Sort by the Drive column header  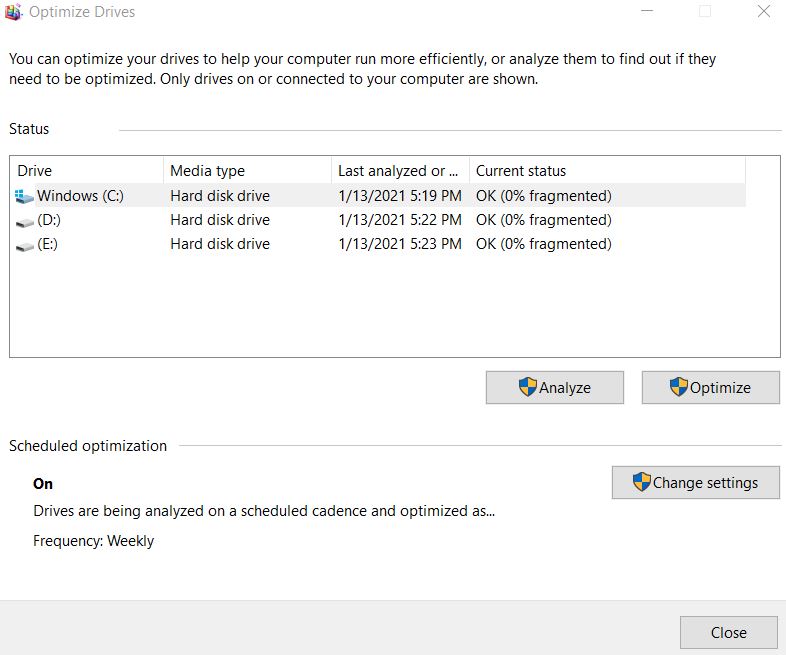point(87,171)
